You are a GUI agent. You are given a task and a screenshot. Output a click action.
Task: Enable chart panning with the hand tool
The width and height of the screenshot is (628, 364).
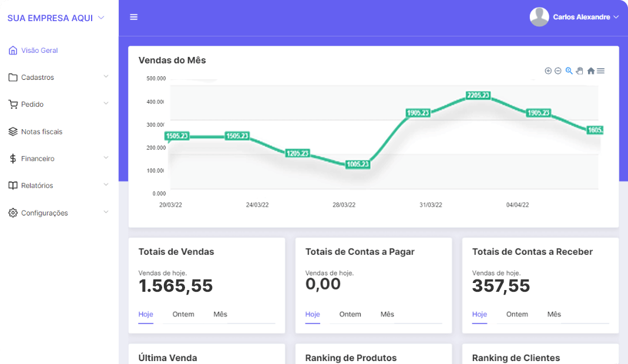coord(579,70)
